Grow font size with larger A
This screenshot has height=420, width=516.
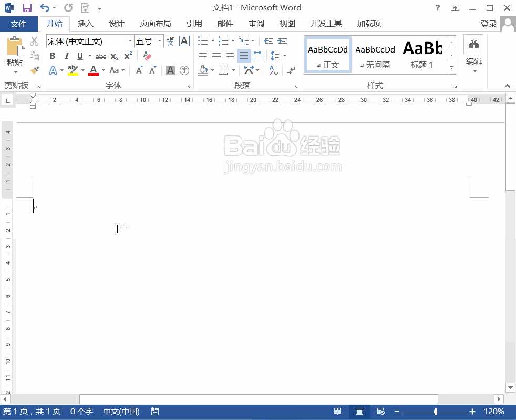tap(140, 70)
